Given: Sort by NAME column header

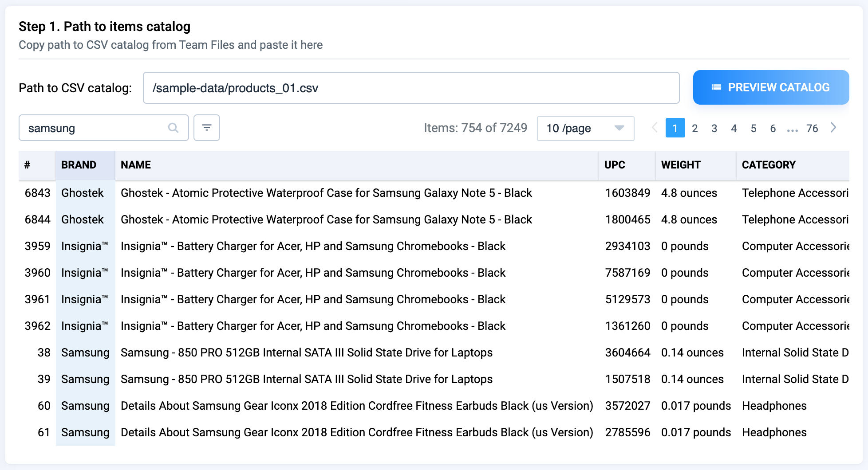Looking at the screenshot, I should pos(136,165).
